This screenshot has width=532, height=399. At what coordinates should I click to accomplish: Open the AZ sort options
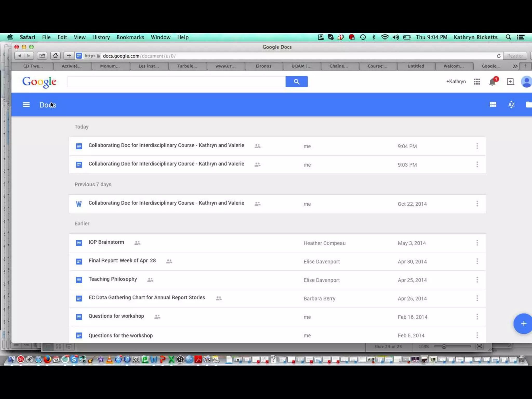511,105
